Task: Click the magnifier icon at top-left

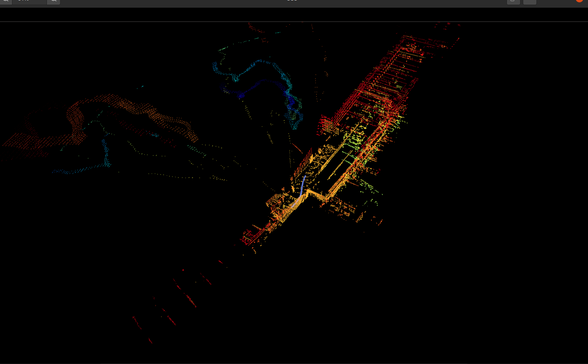Action: coord(6,2)
